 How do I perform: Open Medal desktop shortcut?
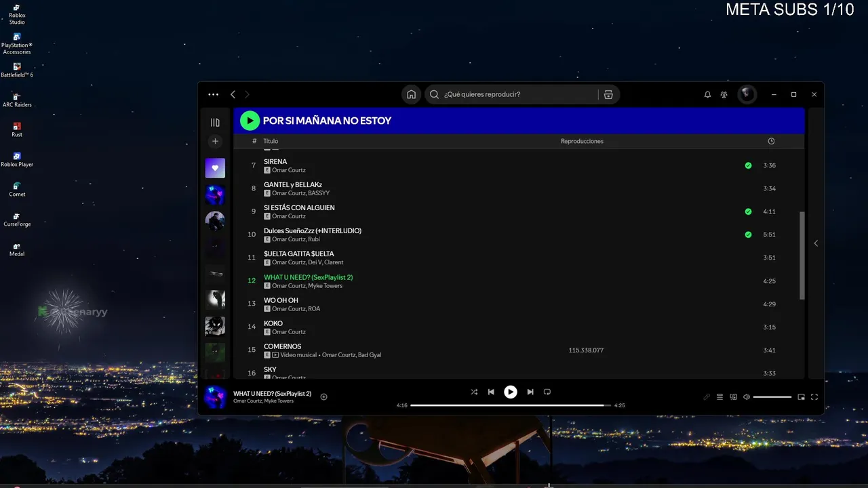point(17,249)
